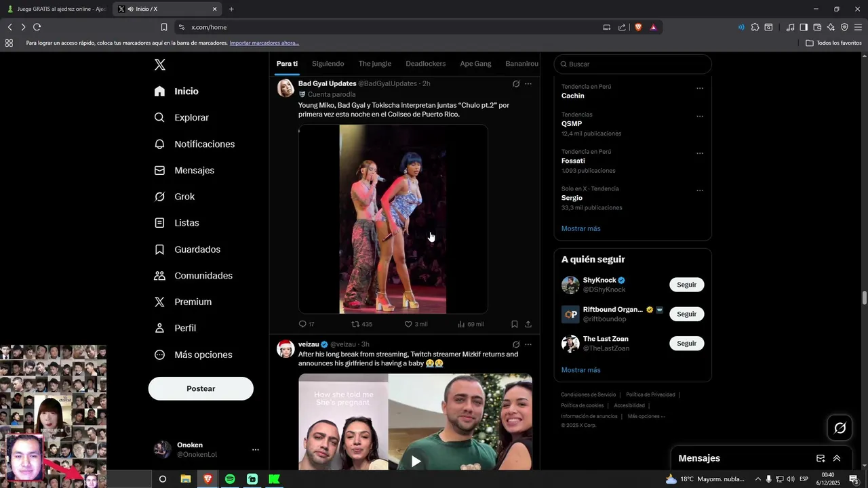Open the Sergio trending topic
The image size is (868, 488).
[572, 198]
